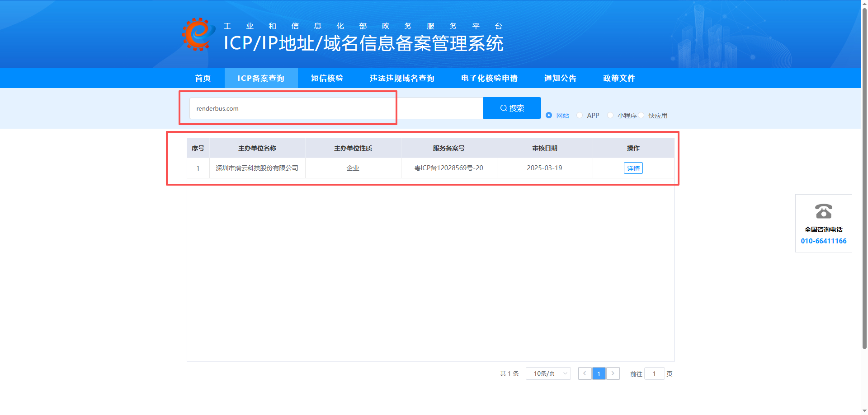The width and height of the screenshot is (868, 415).
Task: Click the 粤ICP备12028569号-20 cell
Action: click(449, 168)
